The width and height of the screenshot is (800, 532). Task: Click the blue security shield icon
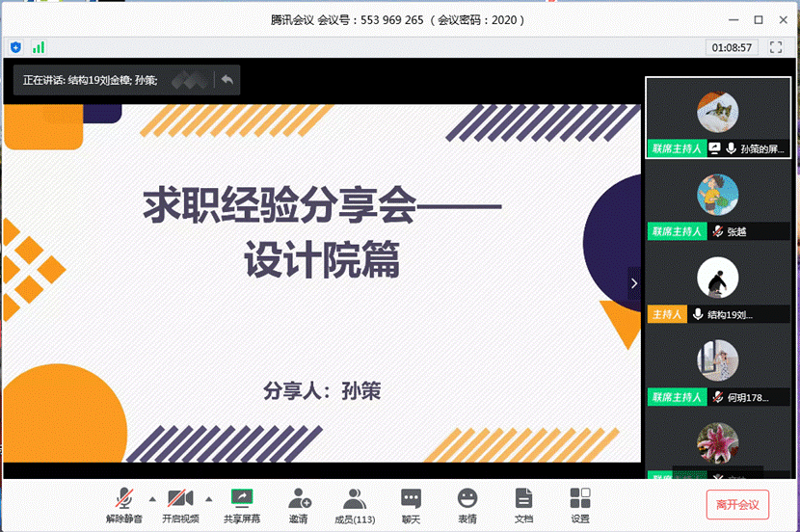pos(16,46)
